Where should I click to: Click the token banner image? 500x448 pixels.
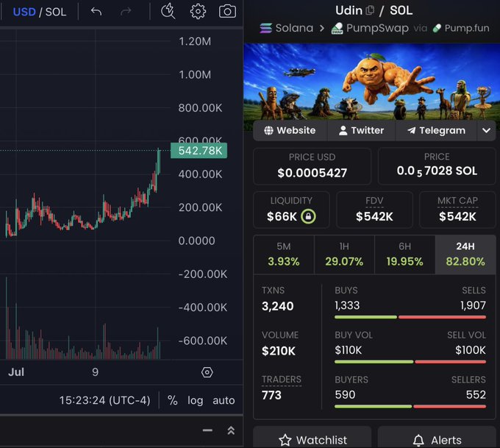click(371, 82)
